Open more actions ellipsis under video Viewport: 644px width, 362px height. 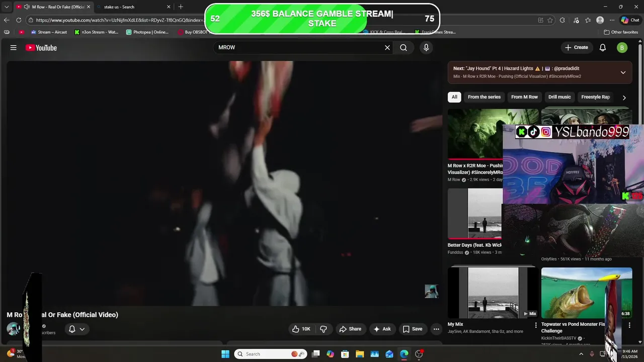coord(436,329)
